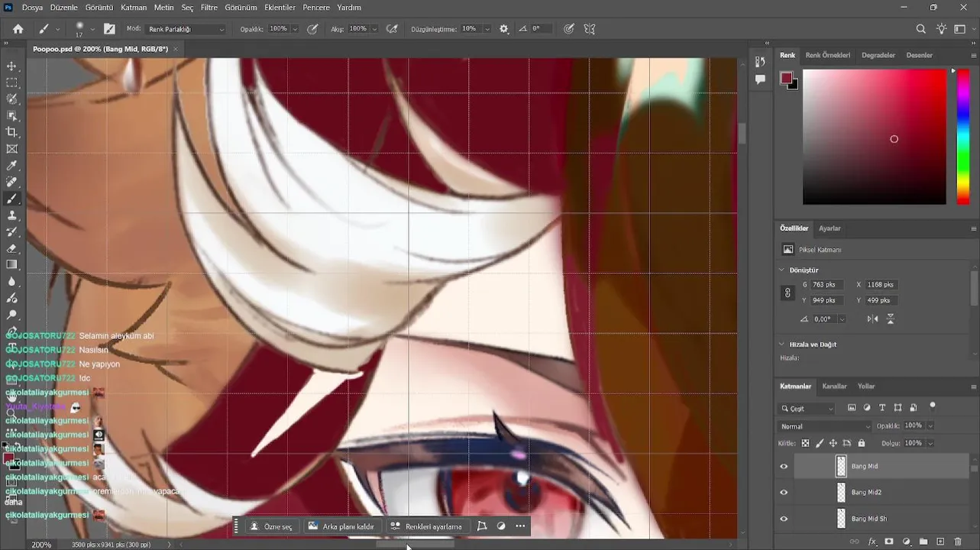Open the Filtre menu
The height and width of the screenshot is (550, 980).
tap(209, 7)
